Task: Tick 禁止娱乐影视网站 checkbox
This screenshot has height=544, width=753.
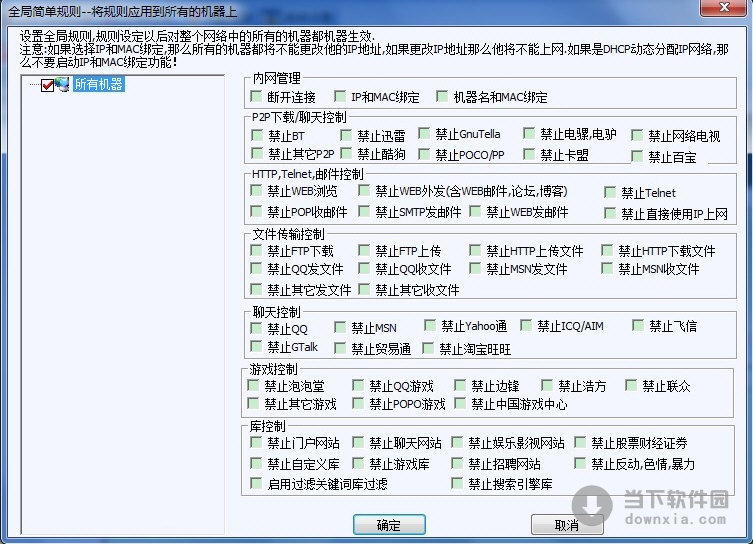Action: pyautogui.click(x=457, y=443)
